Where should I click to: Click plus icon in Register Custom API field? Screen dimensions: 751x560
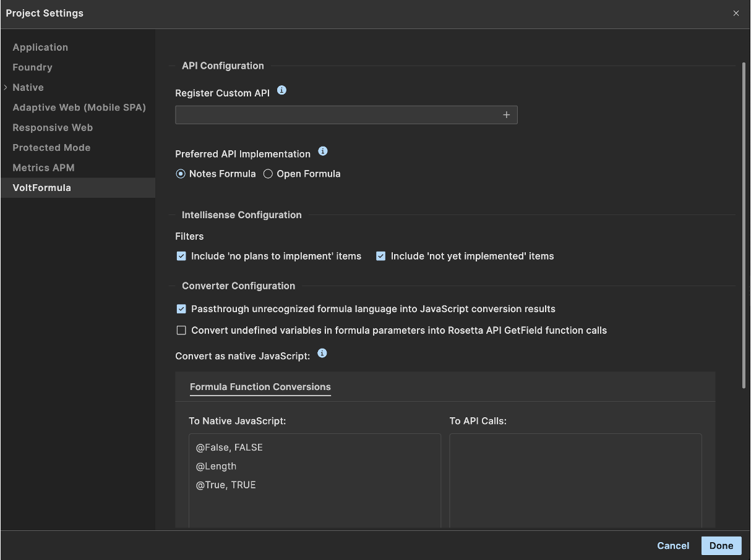click(x=506, y=115)
